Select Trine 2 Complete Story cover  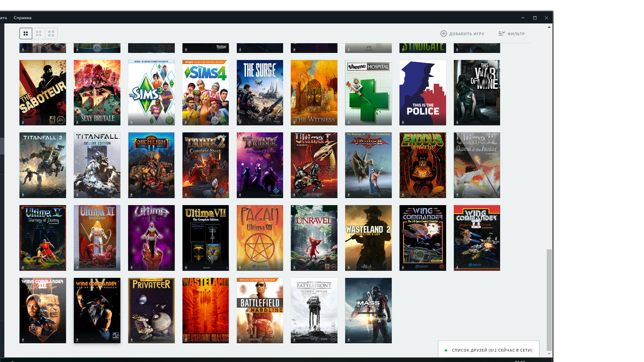pos(206,165)
